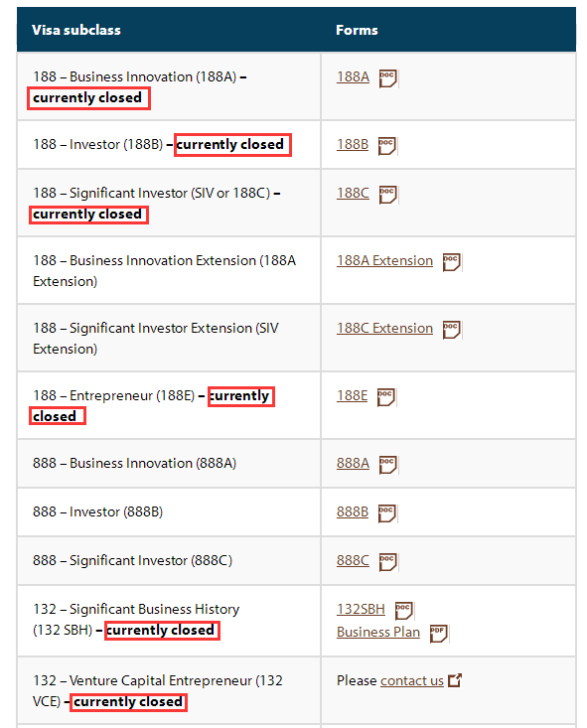This screenshot has height=728, width=587.
Task: Open the 188B form link
Action: coord(353,144)
